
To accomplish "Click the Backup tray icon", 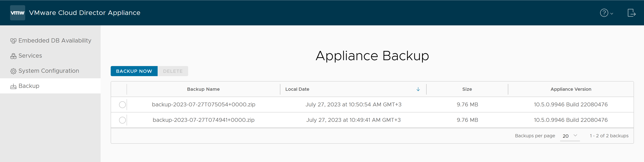I will click(x=13, y=86).
